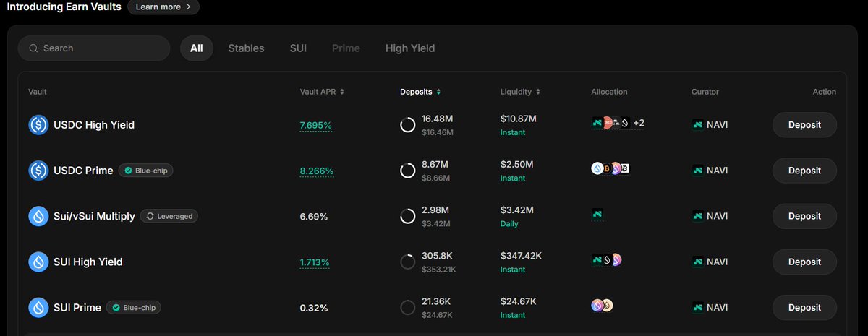This screenshot has height=336, width=868.
Task: Click the 305.8K deposits value
Action: point(438,255)
